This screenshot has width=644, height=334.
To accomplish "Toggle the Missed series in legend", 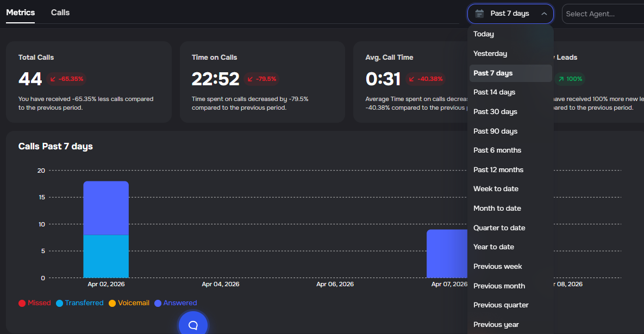I will coord(35,303).
